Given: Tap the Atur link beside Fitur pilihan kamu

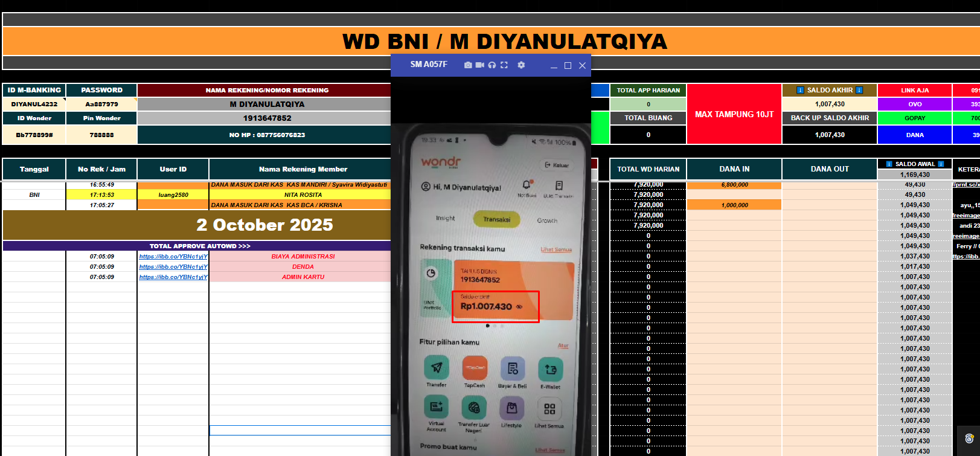Looking at the screenshot, I should (x=563, y=345).
